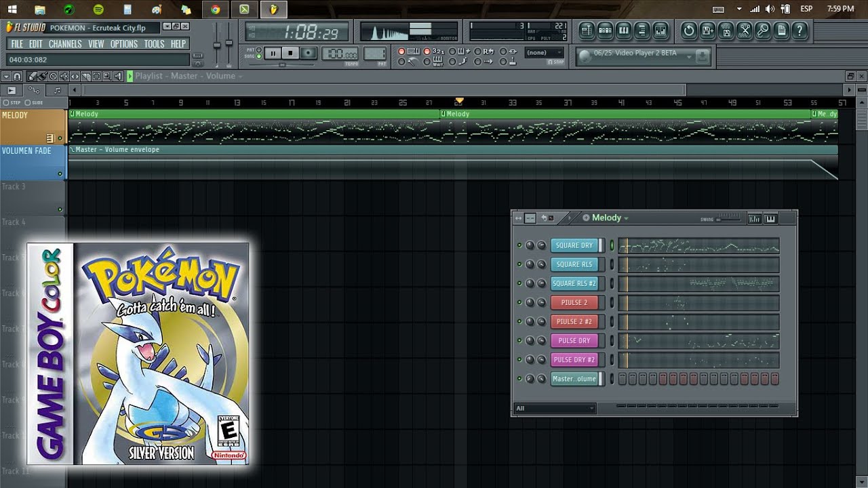Open graph editor icon in Melody window
The width and height of the screenshot is (868, 488).
pyautogui.click(x=755, y=218)
